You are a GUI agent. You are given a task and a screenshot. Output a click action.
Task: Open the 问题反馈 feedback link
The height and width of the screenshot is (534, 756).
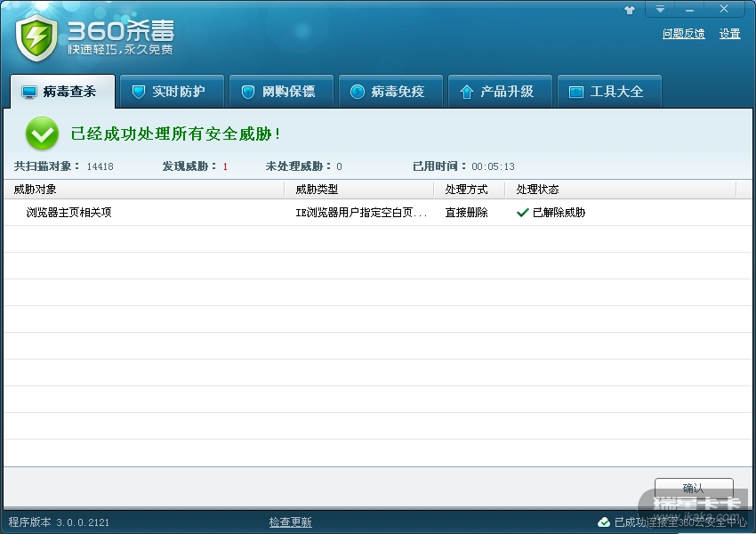tap(683, 34)
